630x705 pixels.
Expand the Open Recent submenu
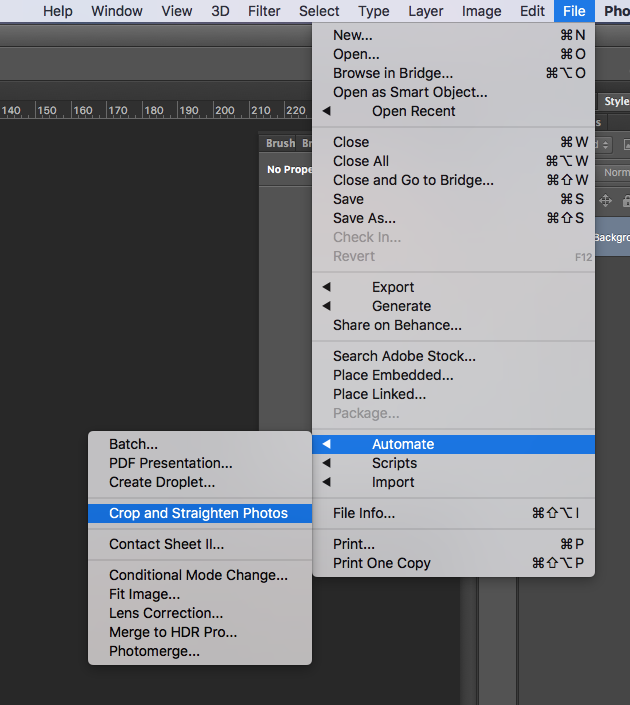coord(413,111)
